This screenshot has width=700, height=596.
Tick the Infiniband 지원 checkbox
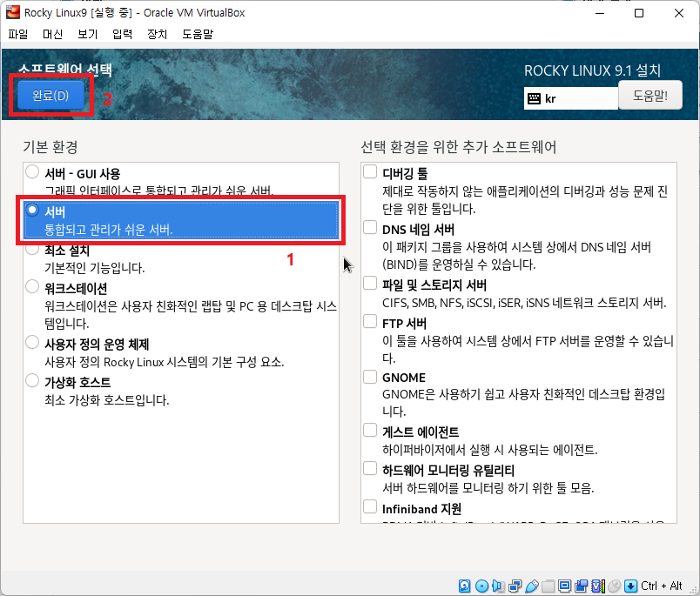tap(370, 506)
